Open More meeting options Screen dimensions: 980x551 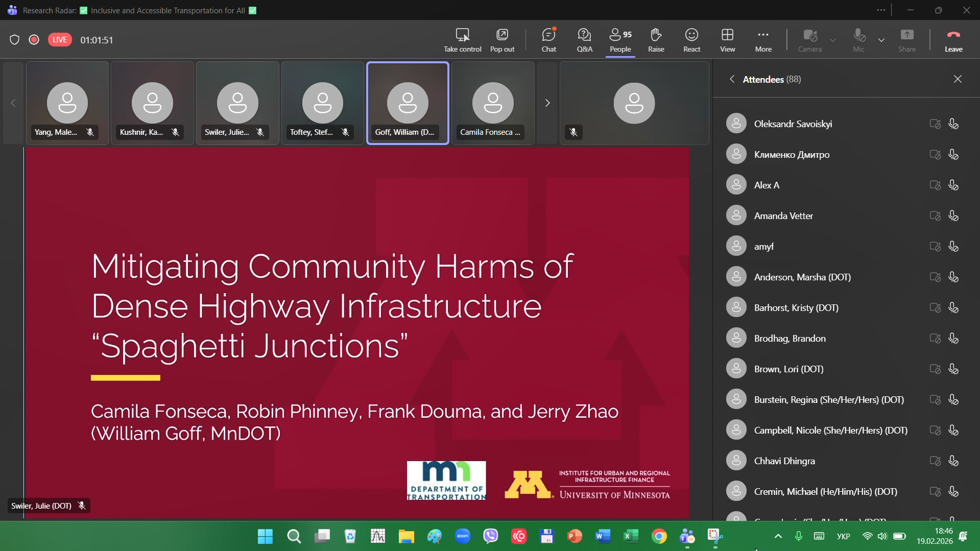pos(763,40)
